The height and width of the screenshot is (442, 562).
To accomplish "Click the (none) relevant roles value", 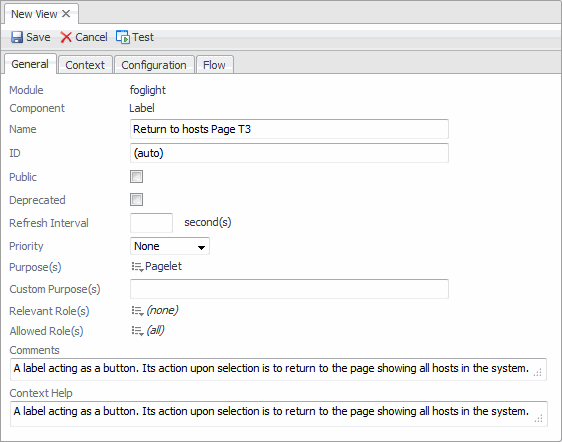I will [162, 310].
